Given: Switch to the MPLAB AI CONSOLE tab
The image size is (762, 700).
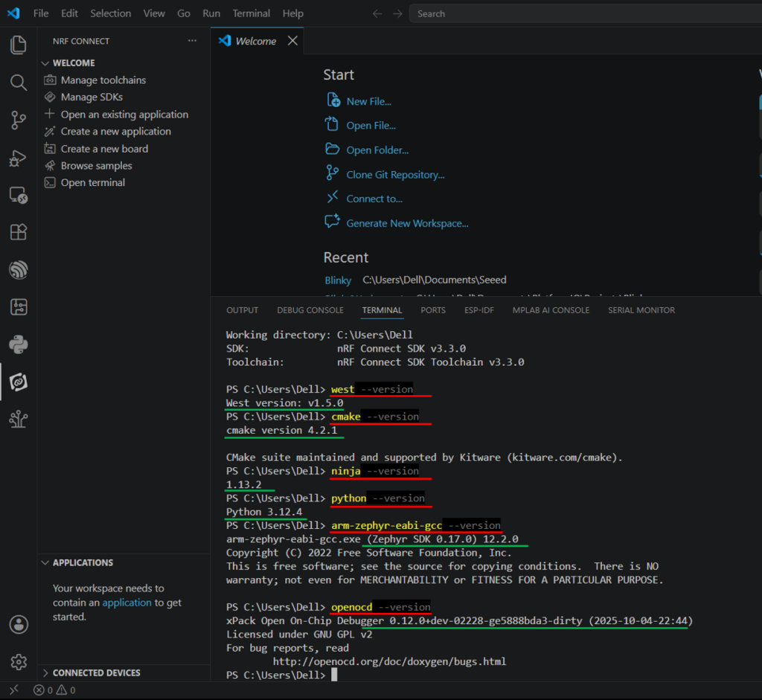Looking at the screenshot, I should pos(551,310).
